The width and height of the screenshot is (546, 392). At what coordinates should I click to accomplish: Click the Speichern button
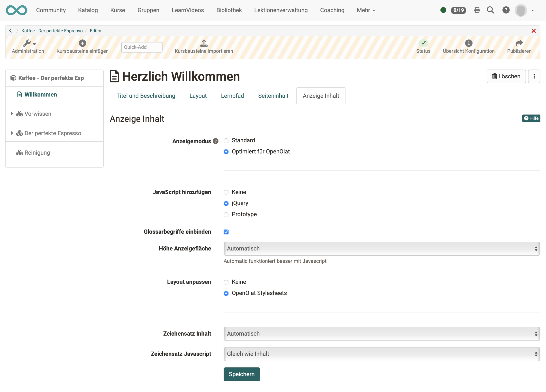point(241,374)
